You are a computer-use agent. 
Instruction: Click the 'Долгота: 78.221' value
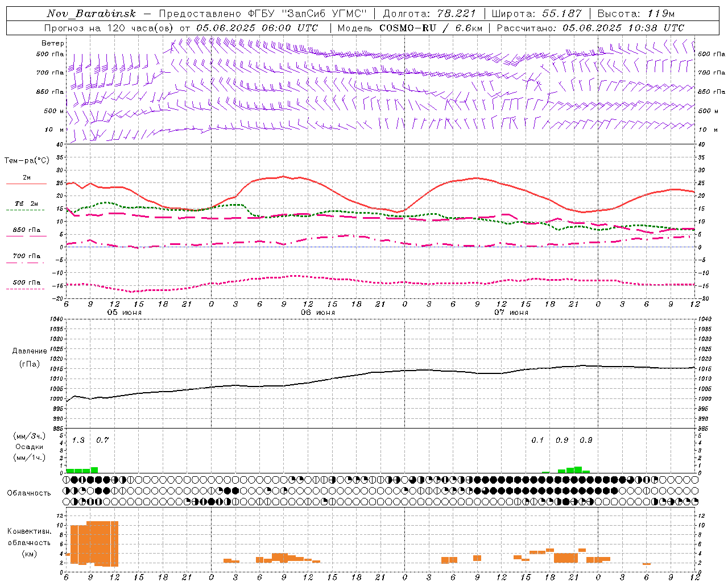(x=429, y=14)
